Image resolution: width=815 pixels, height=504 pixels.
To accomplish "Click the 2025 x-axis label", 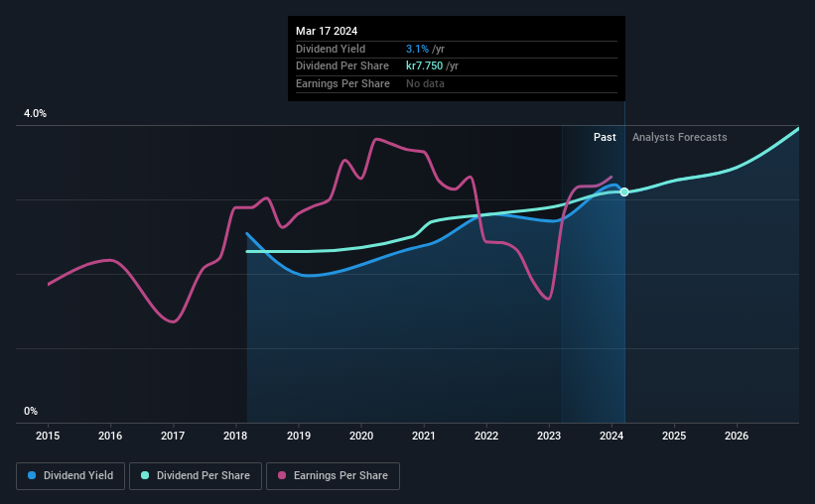I will (x=674, y=436).
